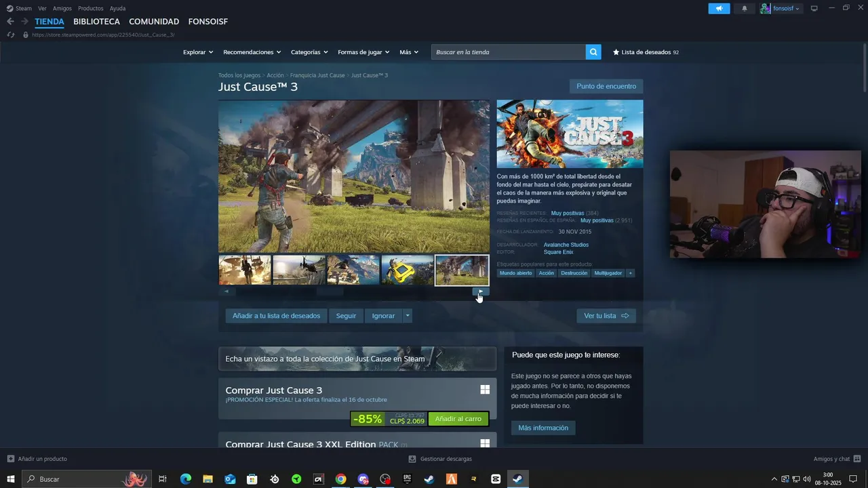Open the Amigos menu

click(x=62, y=8)
